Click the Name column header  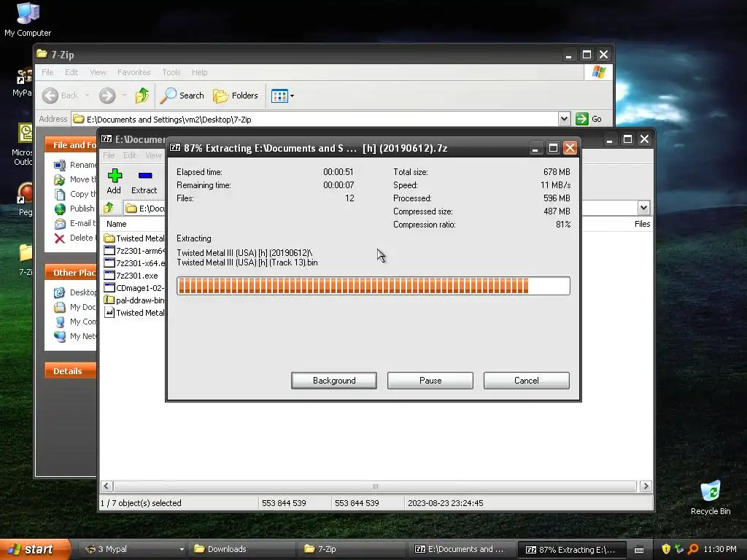pos(116,224)
